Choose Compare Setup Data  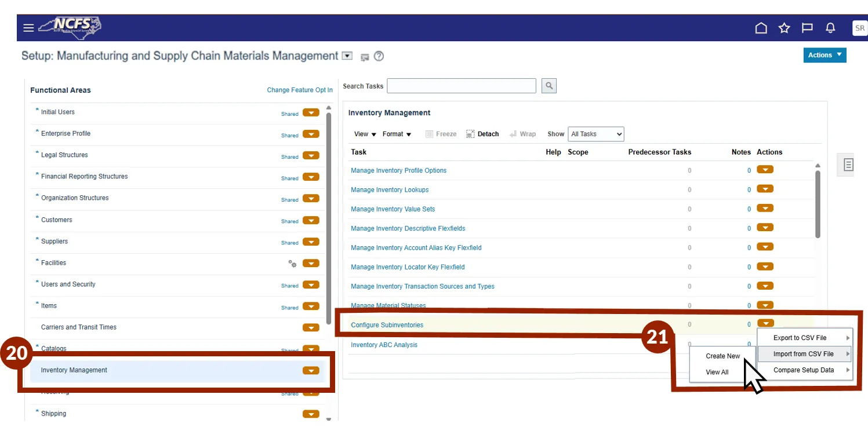(805, 370)
